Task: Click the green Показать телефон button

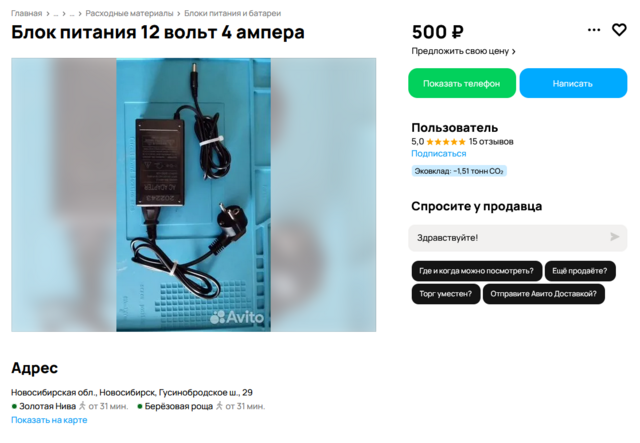Action: 462,83
